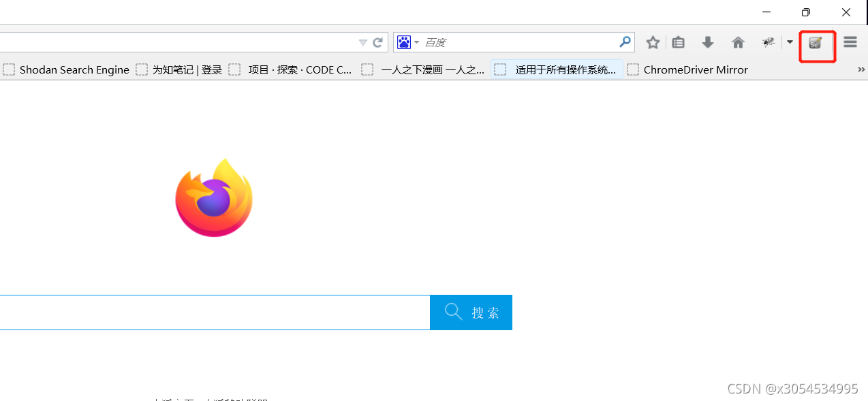
Task: Click the blue 搜索 button
Action: 471,312
